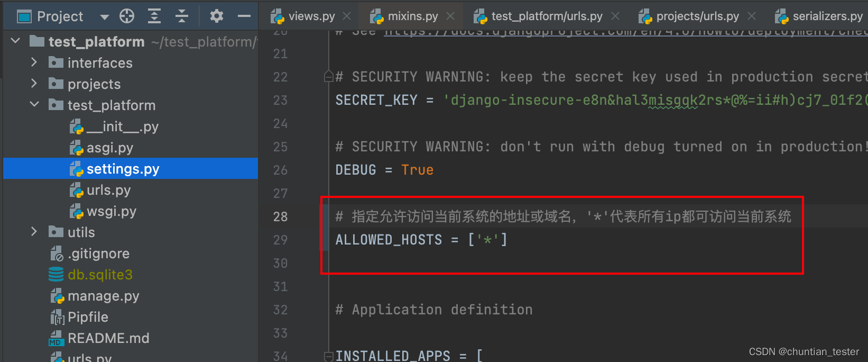The width and height of the screenshot is (868, 362).
Task: Close the mixins.py tab
Action: pyautogui.click(x=450, y=16)
